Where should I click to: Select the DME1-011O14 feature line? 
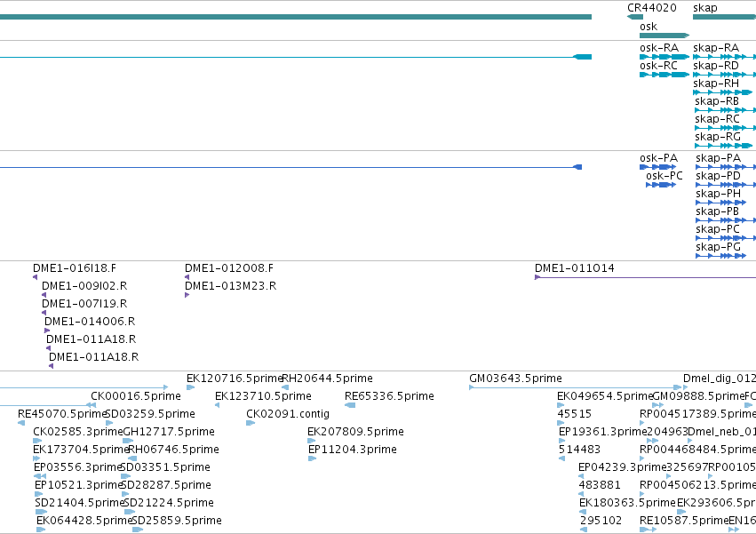[x=646, y=277]
